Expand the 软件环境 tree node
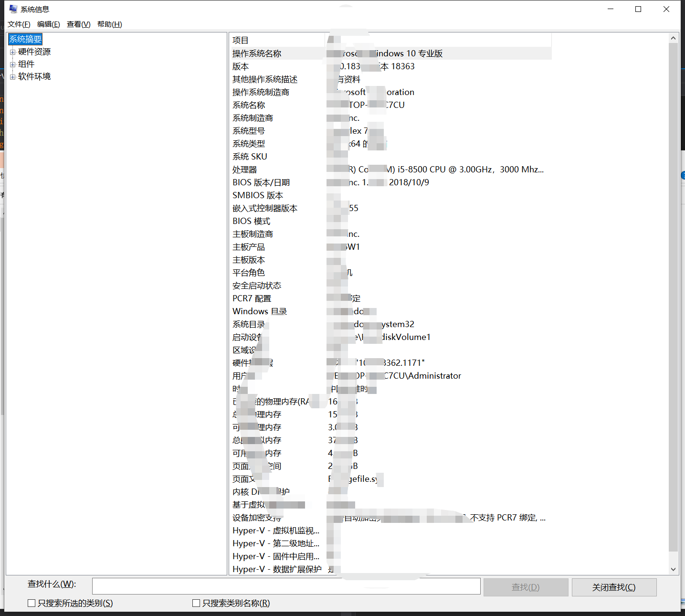The height and width of the screenshot is (616, 685). point(12,76)
